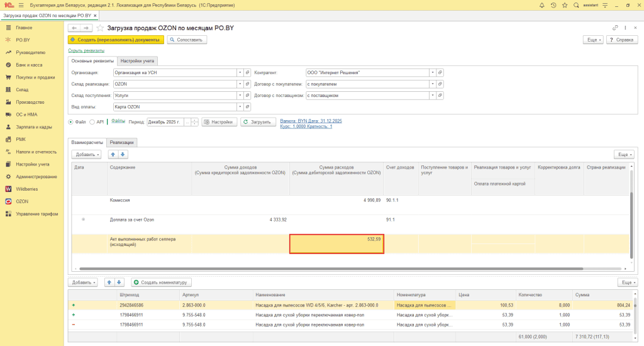Add this form to favorites star
Screen dimensions: 644x346
click(x=100, y=28)
